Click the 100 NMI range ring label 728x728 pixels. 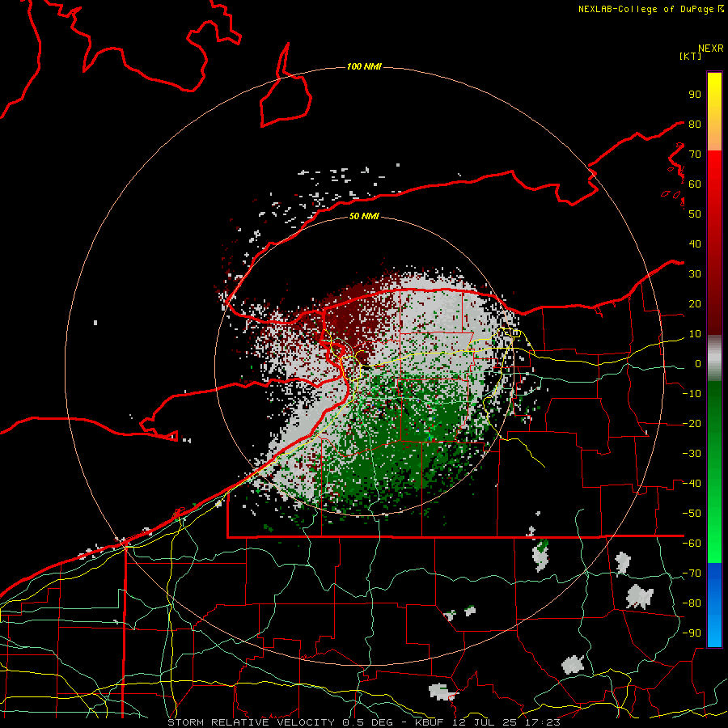tap(364, 67)
